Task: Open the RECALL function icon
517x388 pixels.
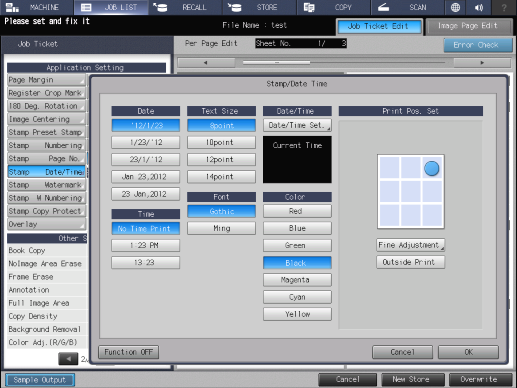Action: pyautogui.click(x=160, y=7)
